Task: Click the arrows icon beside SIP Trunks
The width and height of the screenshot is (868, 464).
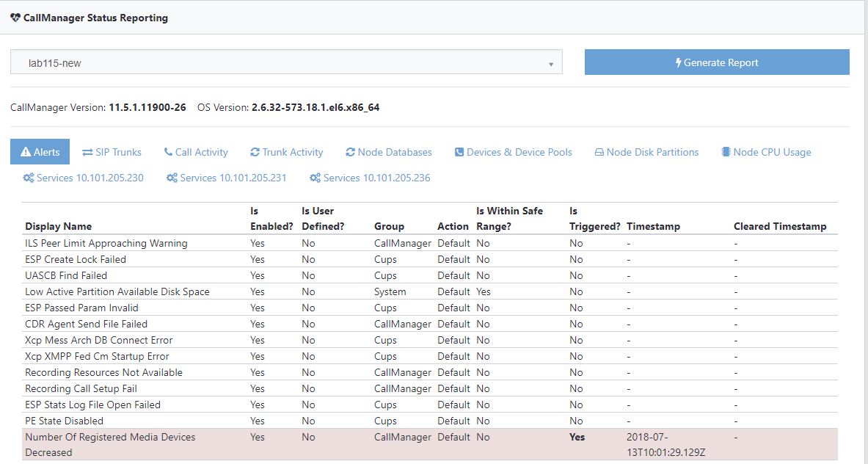Action: click(x=87, y=152)
